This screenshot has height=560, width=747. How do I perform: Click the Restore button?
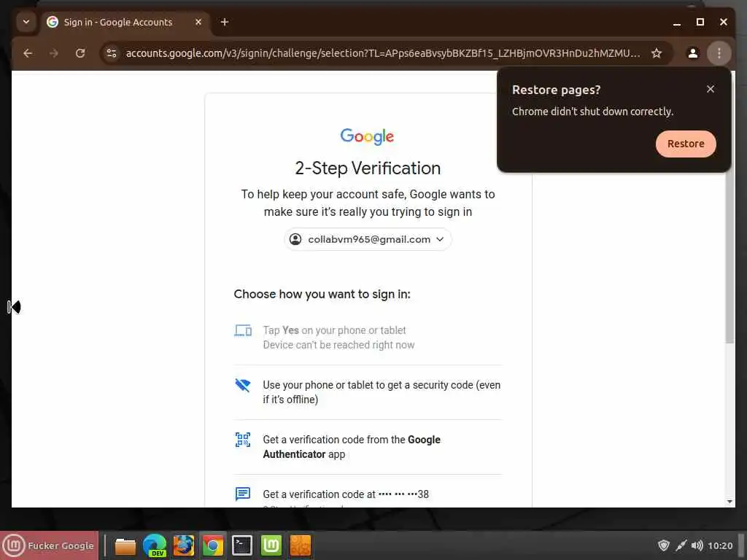point(686,144)
